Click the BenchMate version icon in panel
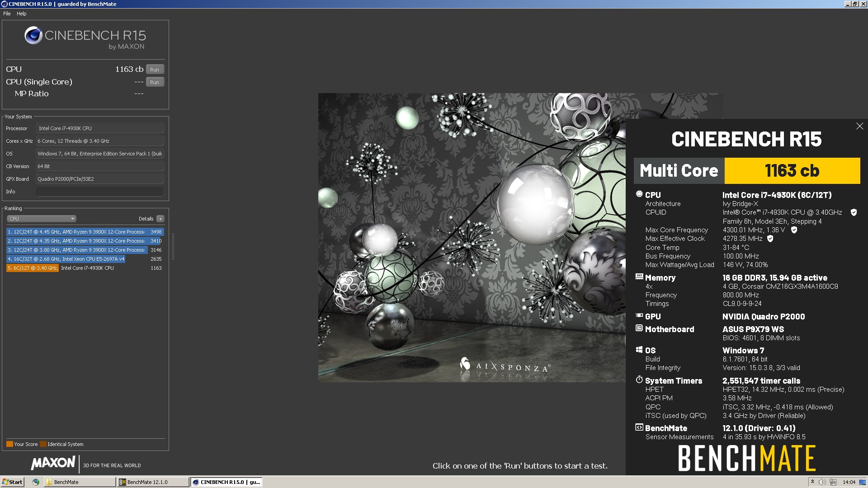 (x=639, y=427)
